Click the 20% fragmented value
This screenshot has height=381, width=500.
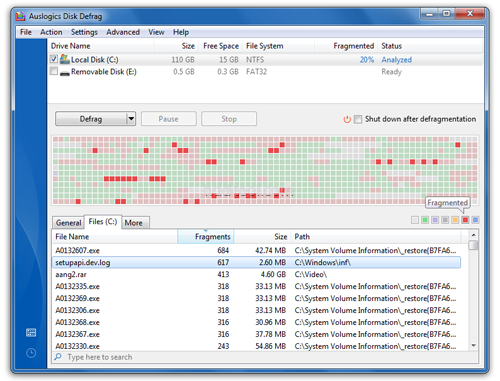coord(367,60)
